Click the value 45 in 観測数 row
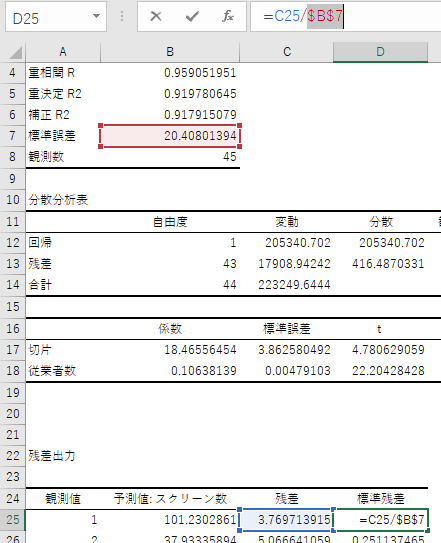The image size is (441, 543). (x=230, y=157)
